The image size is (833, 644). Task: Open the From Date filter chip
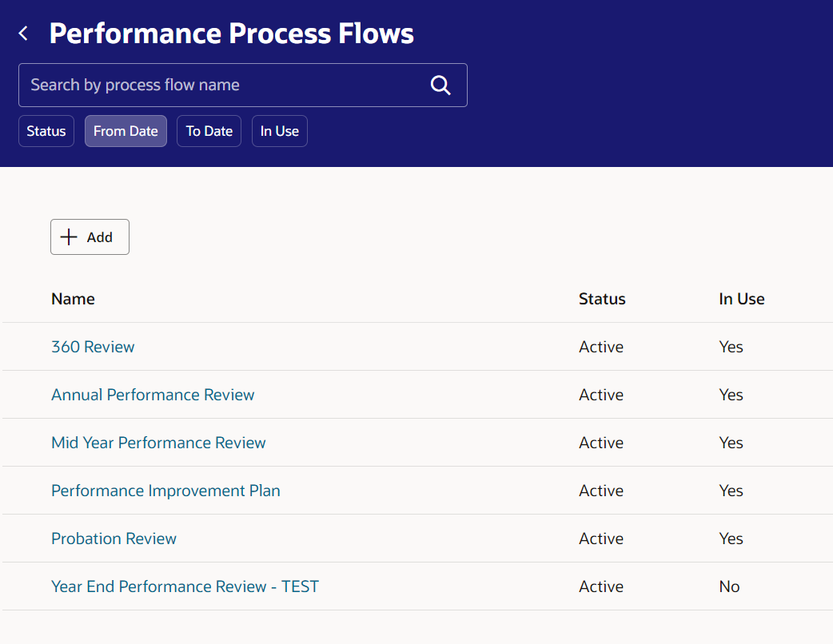tap(126, 131)
